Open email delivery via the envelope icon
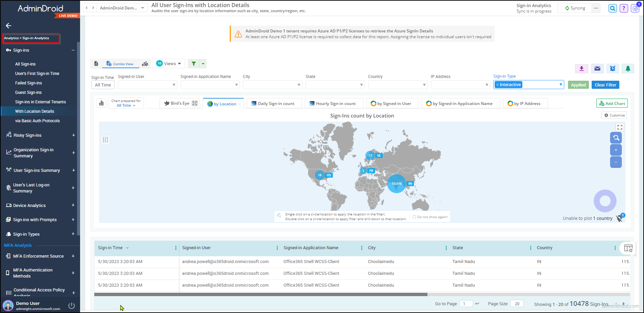644x313 pixels. point(597,69)
